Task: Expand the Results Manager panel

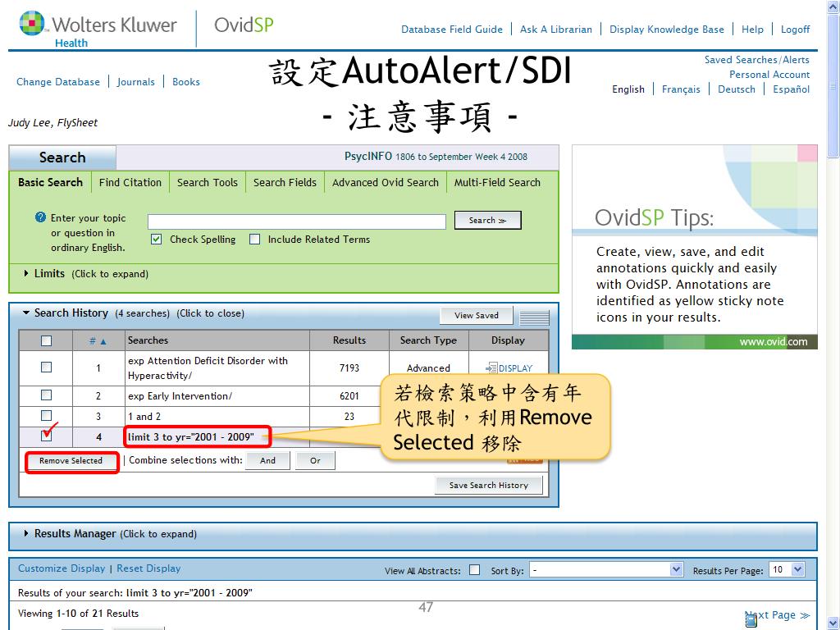Action: point(25,533)
